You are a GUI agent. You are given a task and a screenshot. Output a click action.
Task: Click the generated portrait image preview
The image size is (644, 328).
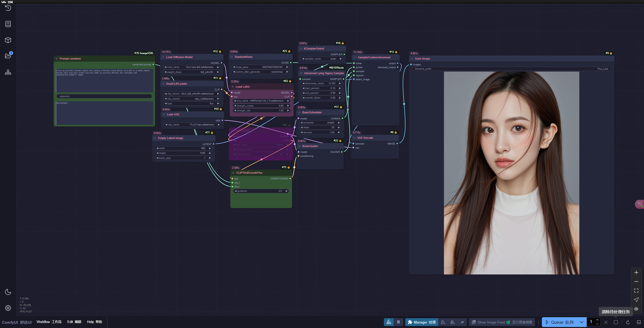(x=511, y=173)
